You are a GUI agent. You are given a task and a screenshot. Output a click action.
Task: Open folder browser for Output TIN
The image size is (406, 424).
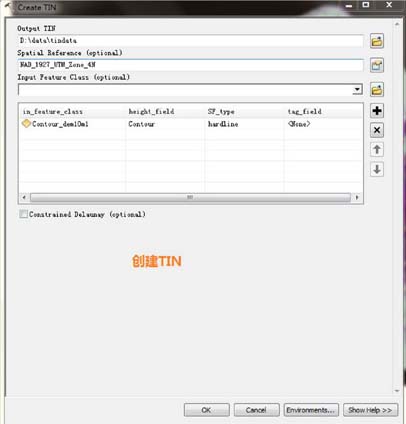(x=377, y=41)
